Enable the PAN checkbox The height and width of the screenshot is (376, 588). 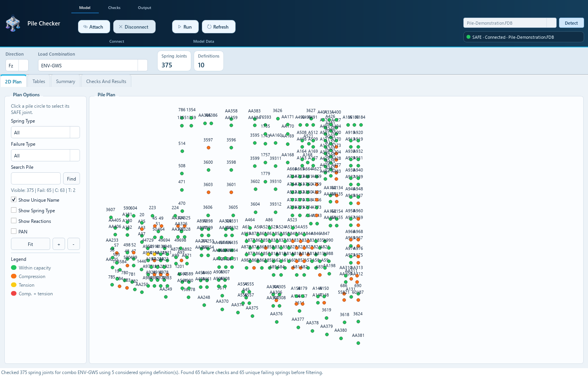14,231
